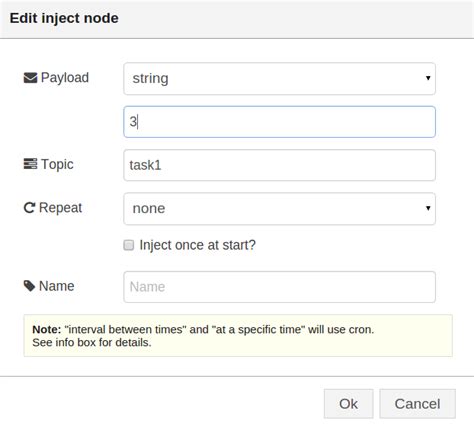
Task: Confirm the dialog with the Ok button
Action: pyautogui.click(x=348, y=404)
